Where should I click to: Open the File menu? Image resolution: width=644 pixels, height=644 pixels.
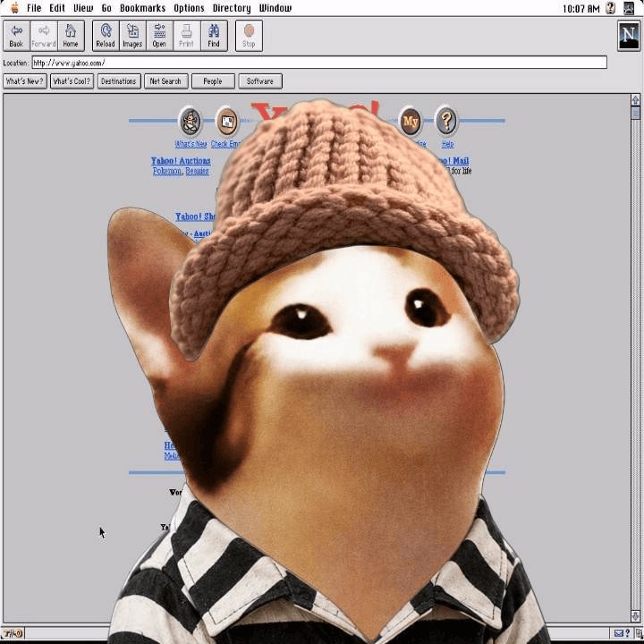(x=34, y=8)
